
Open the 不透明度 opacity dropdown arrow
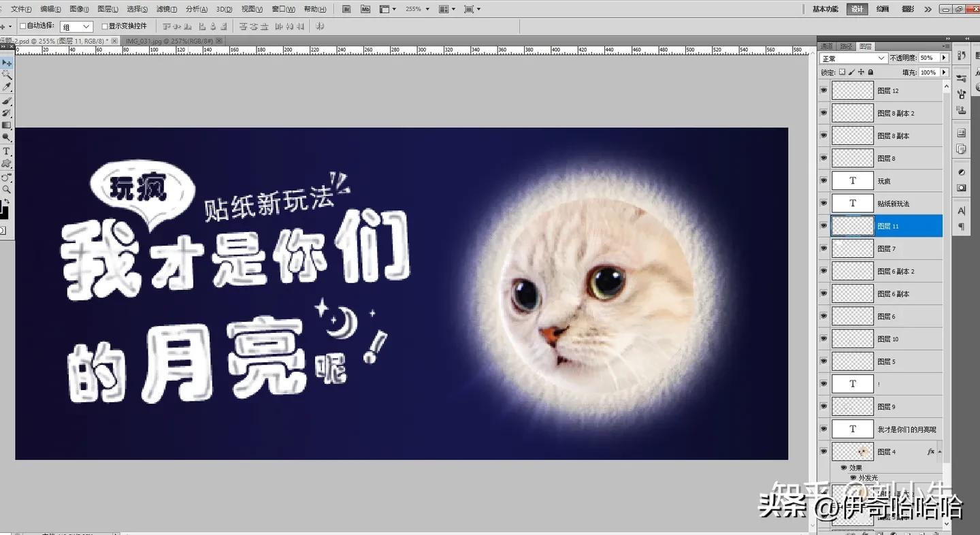click(x=943, y=58)
